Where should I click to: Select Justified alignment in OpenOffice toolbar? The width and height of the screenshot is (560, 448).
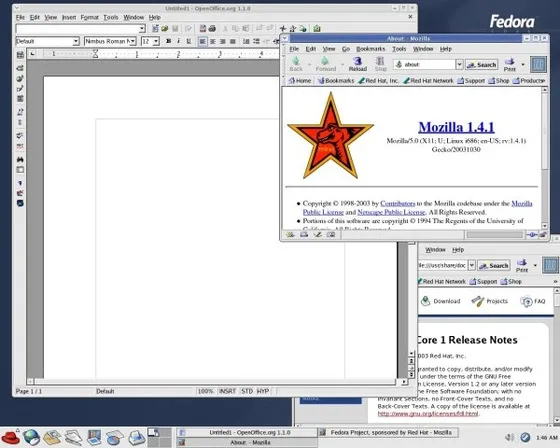tap(232, 41)
